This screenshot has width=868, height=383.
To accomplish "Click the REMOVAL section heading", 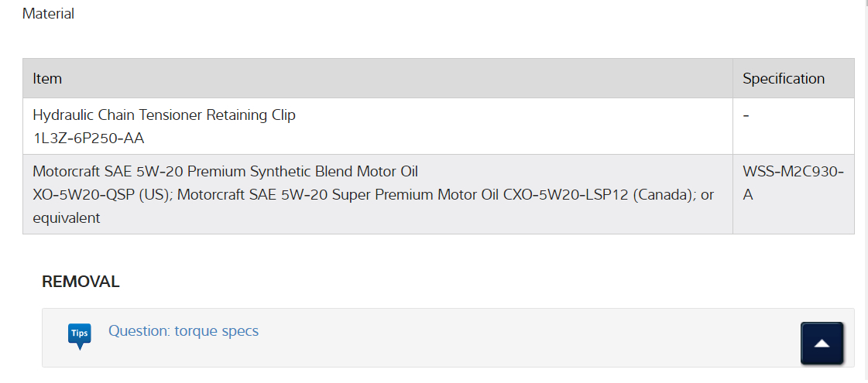I will tap(81, 282).
